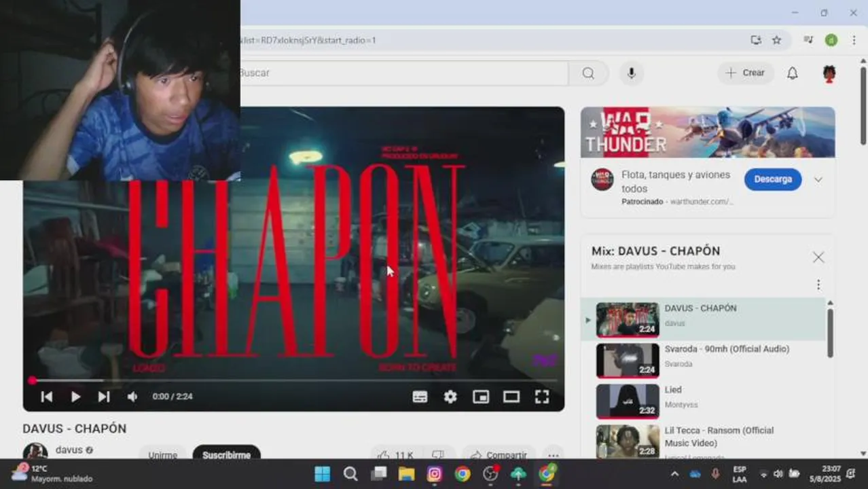
Task: Open the Crear menu
Action: point(745,73)
